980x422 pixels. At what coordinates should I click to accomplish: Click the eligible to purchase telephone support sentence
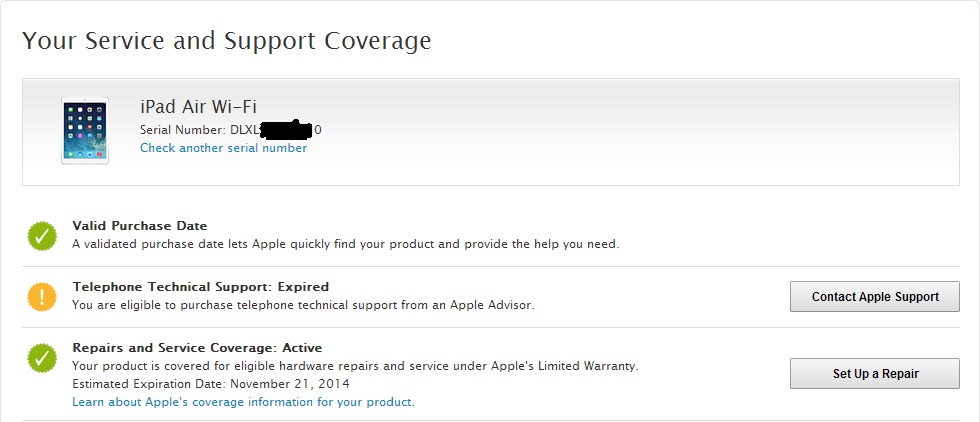(303, 305)
